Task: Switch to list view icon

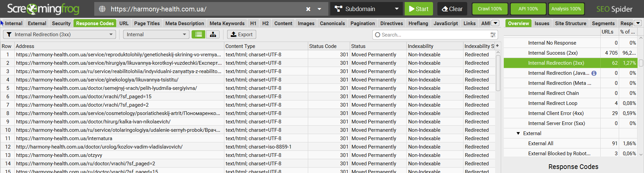Action: tap(199, 35)
